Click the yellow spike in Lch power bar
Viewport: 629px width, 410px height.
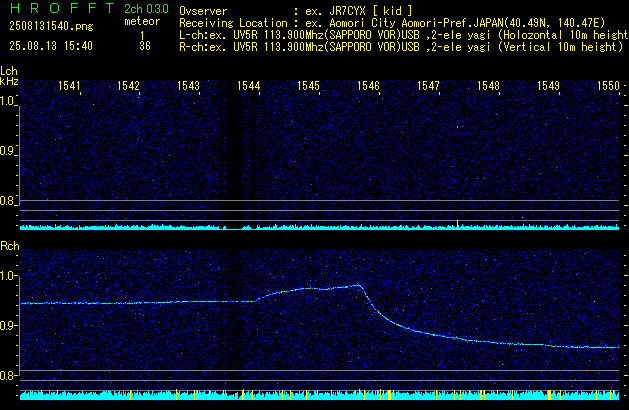[457, 224]
